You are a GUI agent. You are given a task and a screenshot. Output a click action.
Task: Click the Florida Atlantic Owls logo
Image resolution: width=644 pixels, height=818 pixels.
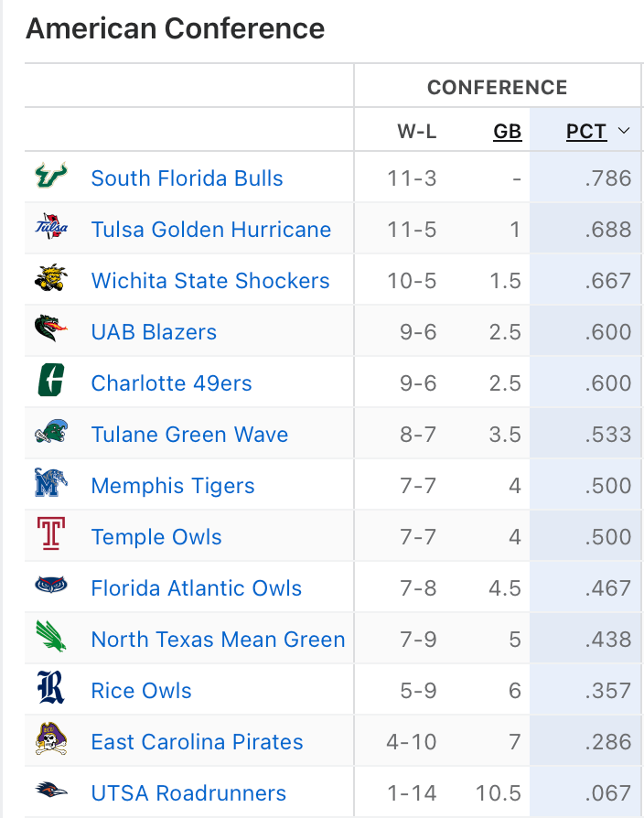(x=50, y=587)
